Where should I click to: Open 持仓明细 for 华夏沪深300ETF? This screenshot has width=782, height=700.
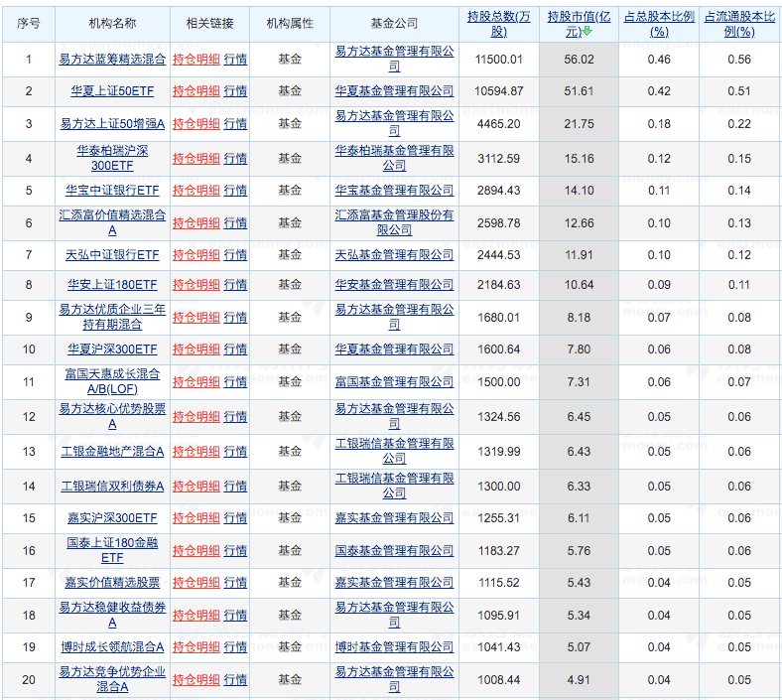click(x=196, y=350)
